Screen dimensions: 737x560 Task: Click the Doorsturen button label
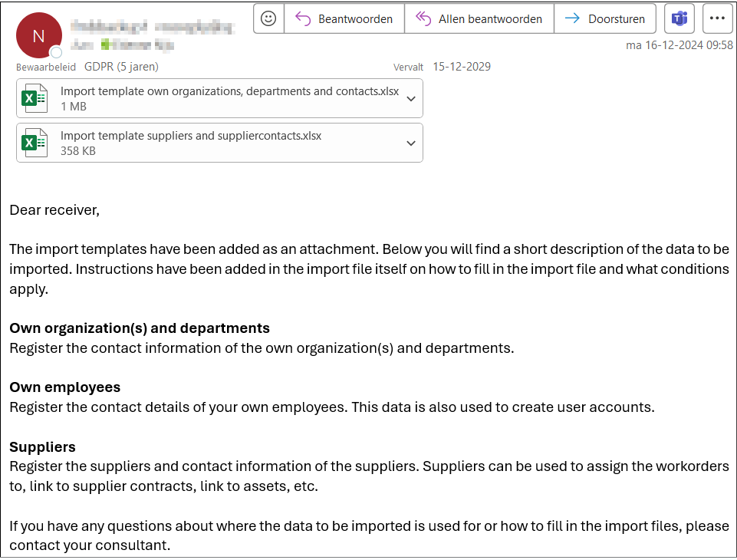(x=616, y=19)
